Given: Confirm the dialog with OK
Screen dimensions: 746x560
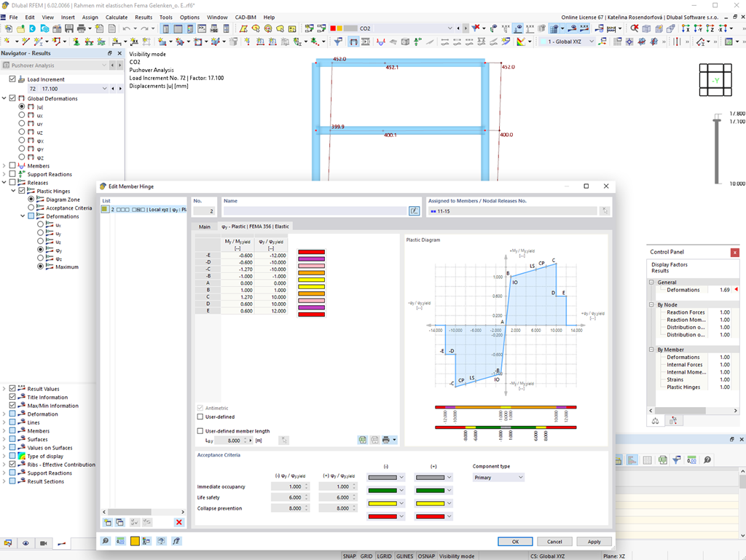Looking at the screenshot, I should (515, 541).
